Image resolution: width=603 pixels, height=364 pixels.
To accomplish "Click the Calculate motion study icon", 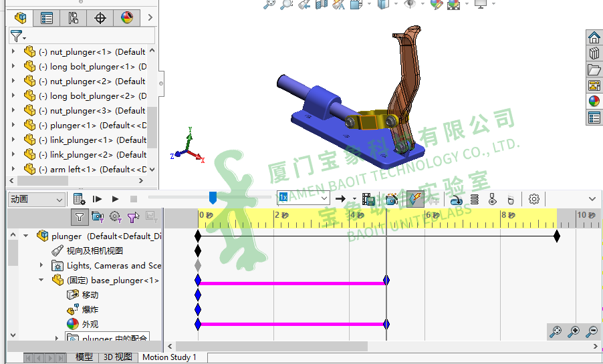I will pyautogui.click(x=80, y=199).
